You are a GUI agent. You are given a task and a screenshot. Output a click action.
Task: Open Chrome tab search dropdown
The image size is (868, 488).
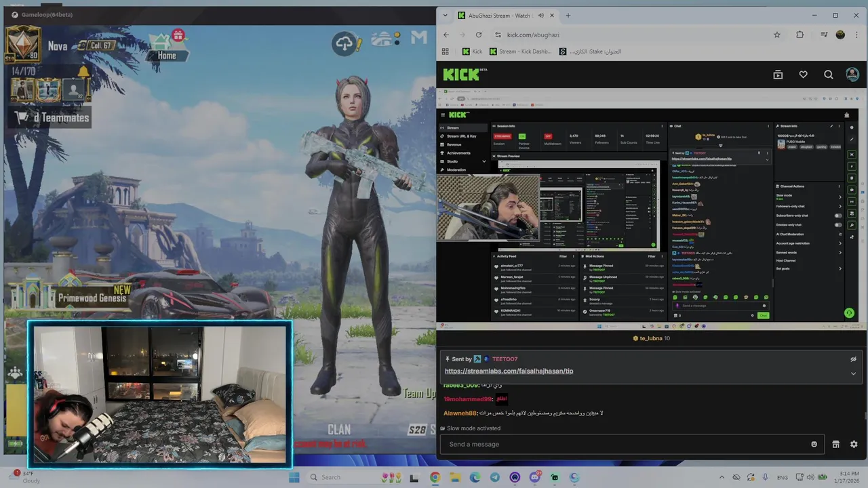pos(444,15)
